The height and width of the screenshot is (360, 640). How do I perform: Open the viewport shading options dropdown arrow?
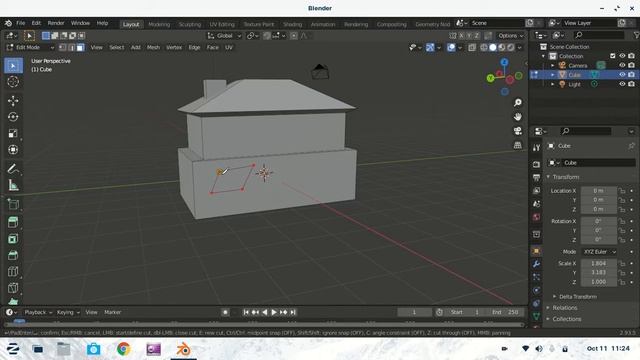(520, 47)
